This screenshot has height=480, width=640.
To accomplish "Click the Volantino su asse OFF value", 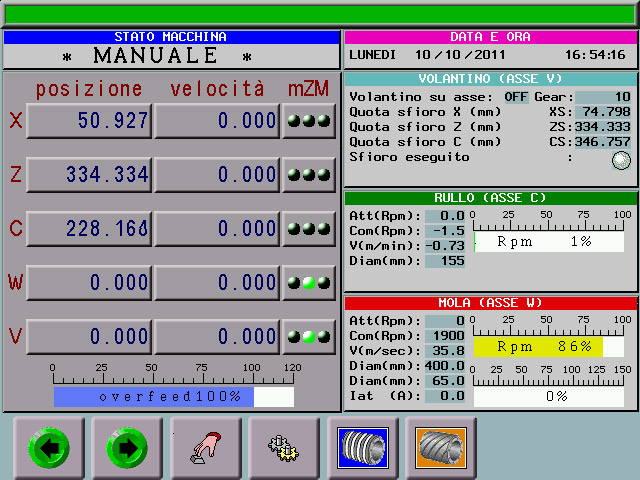I will 516,97.
